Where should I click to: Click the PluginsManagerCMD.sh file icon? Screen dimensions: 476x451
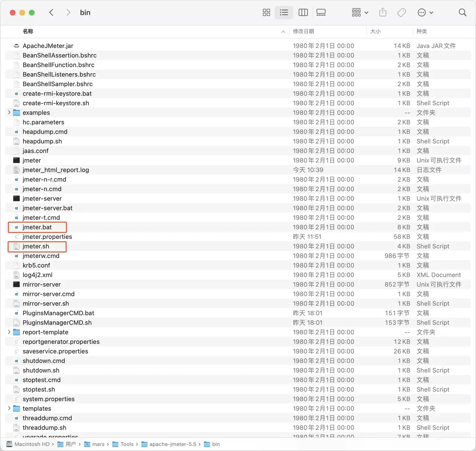tap(16, 323)
